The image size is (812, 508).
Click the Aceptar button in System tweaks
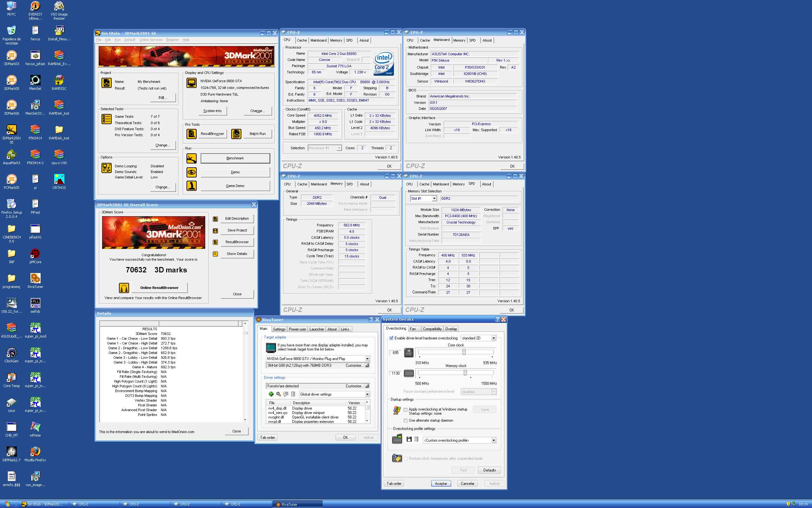coord(441,484)
